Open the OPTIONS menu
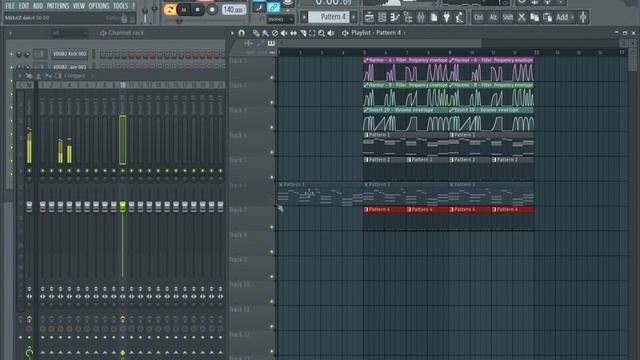The height and width of the screenshot is (360, 640). [99, 6]
